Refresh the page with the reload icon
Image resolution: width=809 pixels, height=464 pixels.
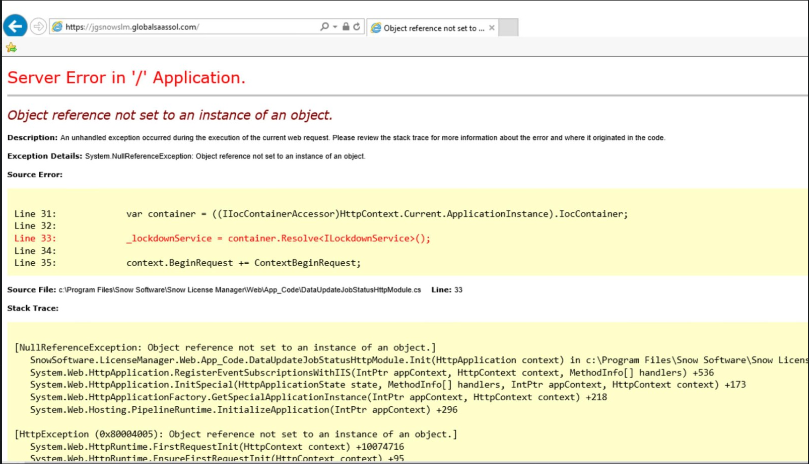357,26
